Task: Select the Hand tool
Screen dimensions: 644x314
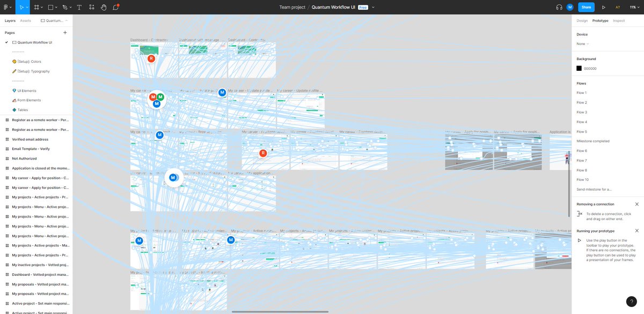Action: pos(103,7)
